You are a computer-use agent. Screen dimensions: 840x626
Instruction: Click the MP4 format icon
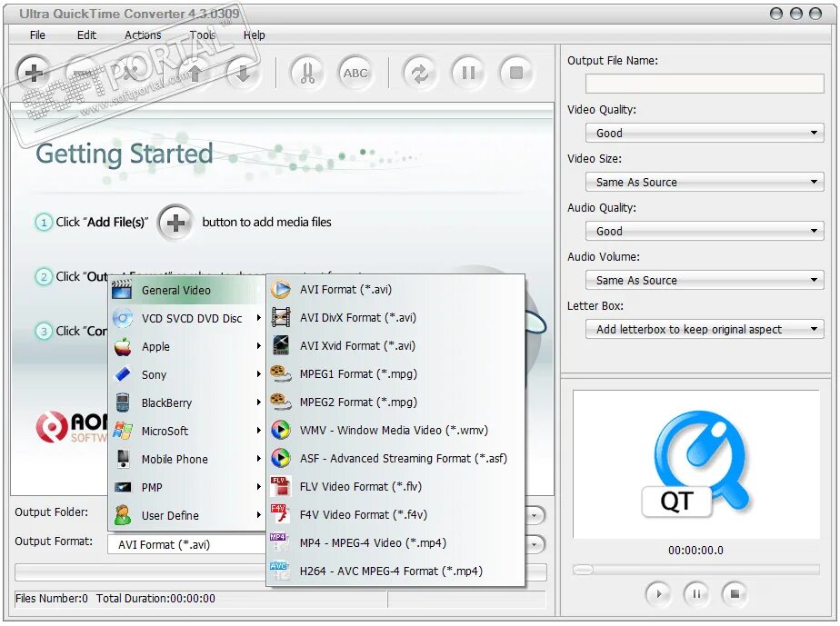pos(281,542)
